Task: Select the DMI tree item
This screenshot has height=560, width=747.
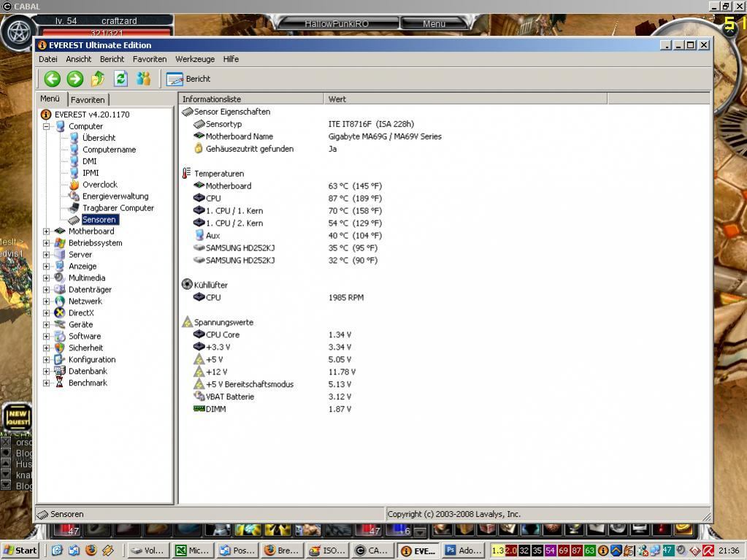Action: [90, 161]
